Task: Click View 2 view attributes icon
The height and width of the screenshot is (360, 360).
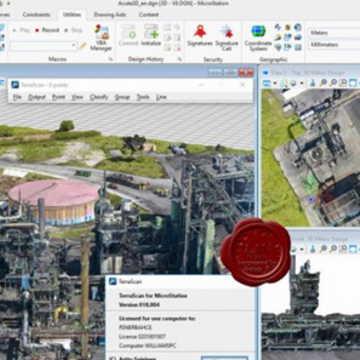Action: [x=266, y=83]
